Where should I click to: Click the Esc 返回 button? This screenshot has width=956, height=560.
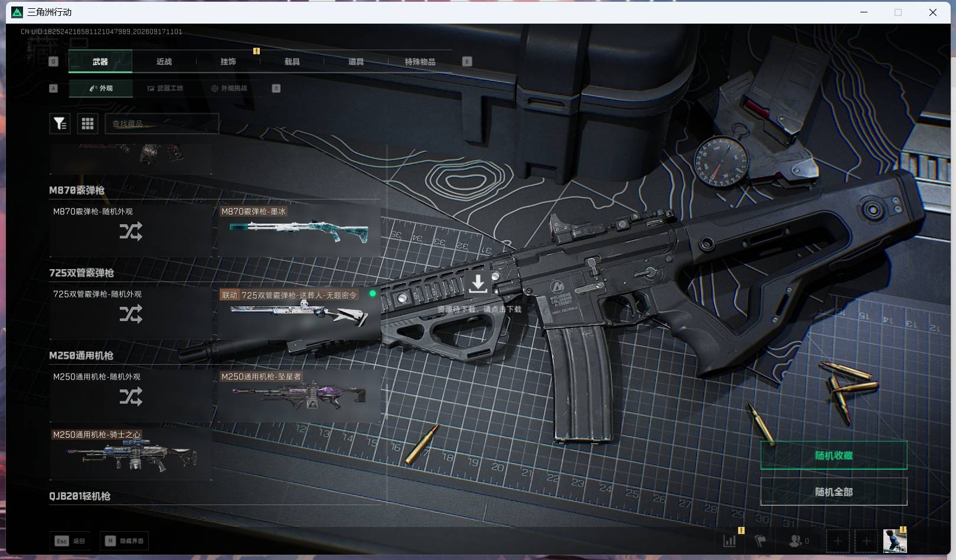(x=70, y=541)
